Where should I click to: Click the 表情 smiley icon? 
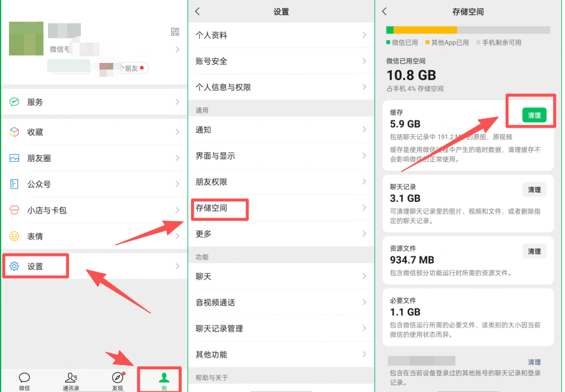[14, 236]
